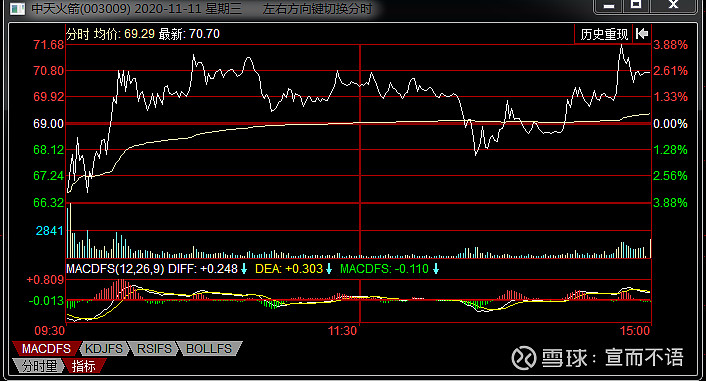The height and width of the screenshot is (381, 706).
Task: Click the 0.00% percentage label
Action: pos(670,124)
